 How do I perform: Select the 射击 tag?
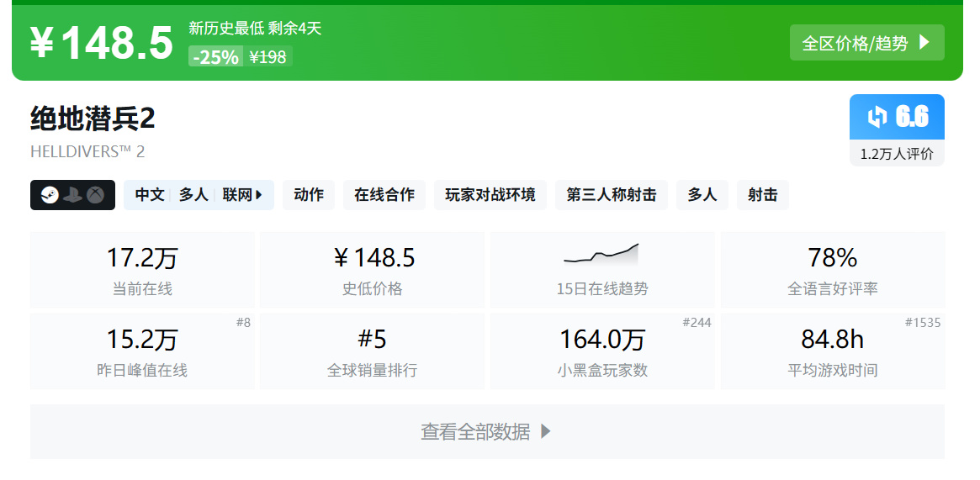tap(762, 195)
